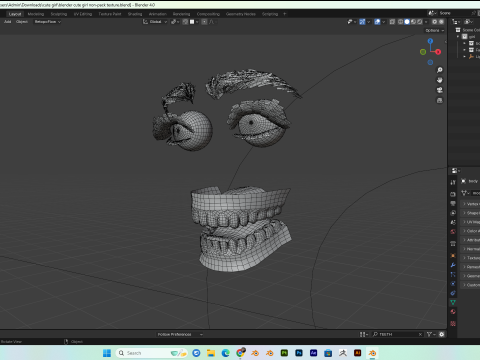
Task: Open the object type visibility popover
Action: point(351,22)
